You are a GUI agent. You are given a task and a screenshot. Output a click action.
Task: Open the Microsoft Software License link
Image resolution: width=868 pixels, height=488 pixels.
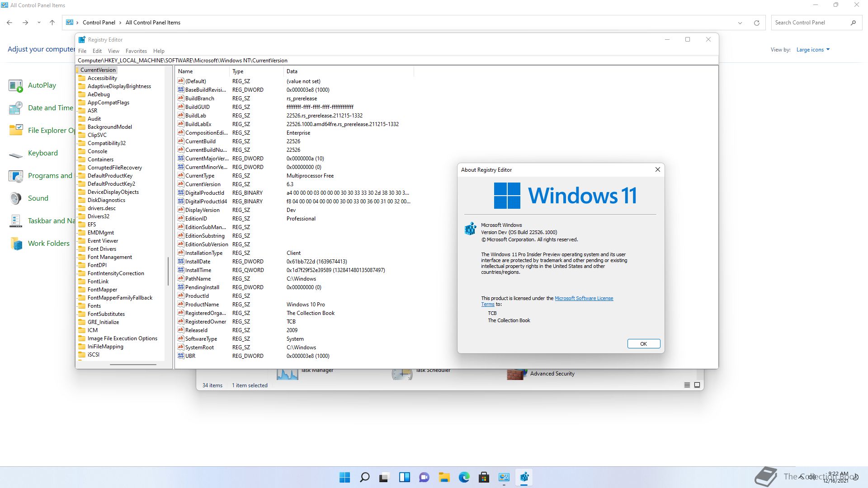click(x=584, y=298)
